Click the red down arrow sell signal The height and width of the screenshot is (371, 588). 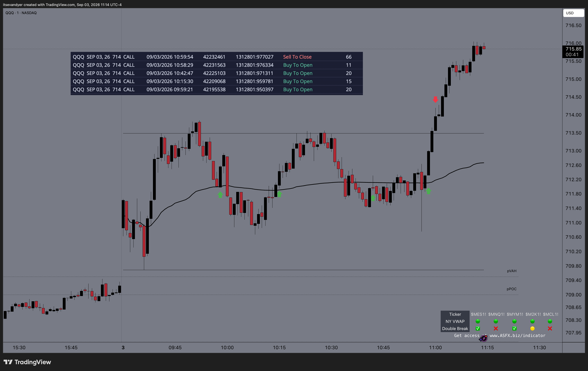[435, 99]
